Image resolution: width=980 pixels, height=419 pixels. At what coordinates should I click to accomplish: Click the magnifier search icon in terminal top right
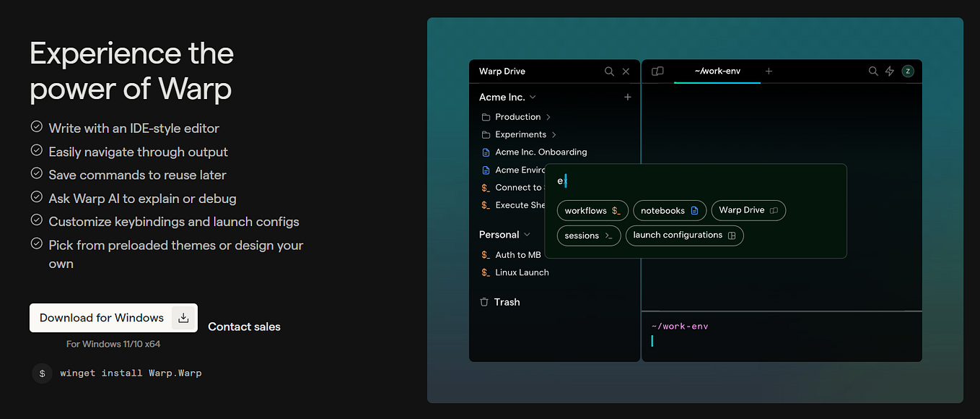click(873, 71)
